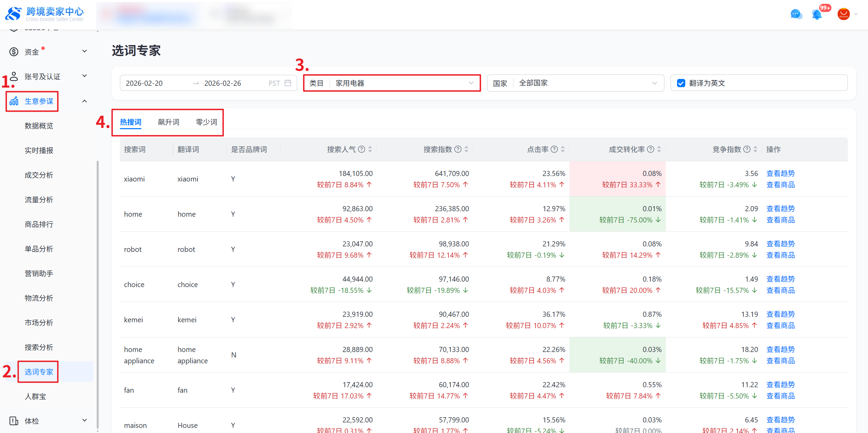Open the chat messages icon
The image size is (868, 433).
point(796,14)
